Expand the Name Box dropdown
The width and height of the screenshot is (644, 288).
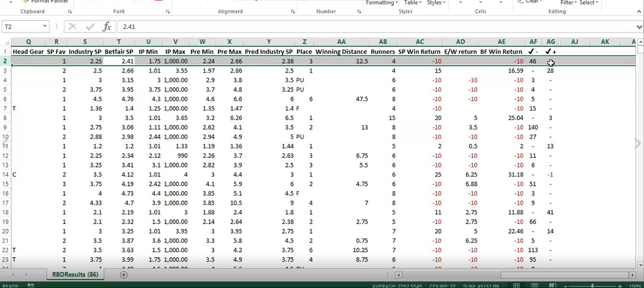pos(45,27)
